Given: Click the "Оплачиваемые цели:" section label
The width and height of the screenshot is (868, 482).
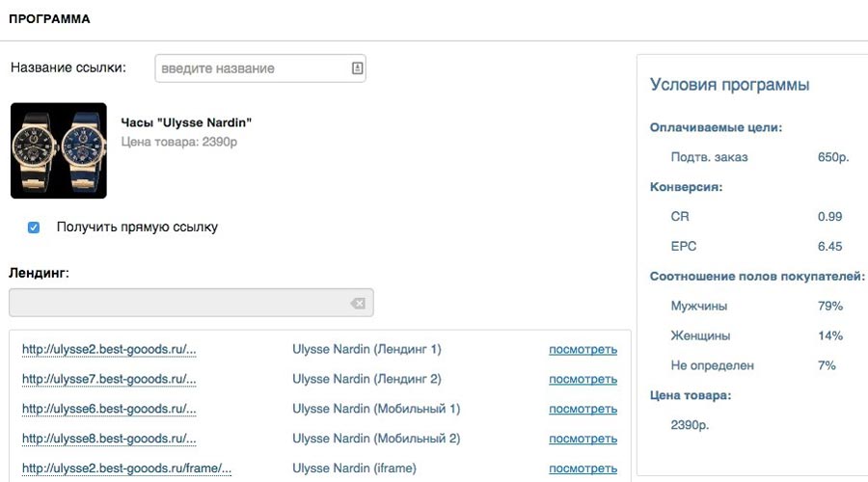Looking at the screenshot, I should 716,128.
